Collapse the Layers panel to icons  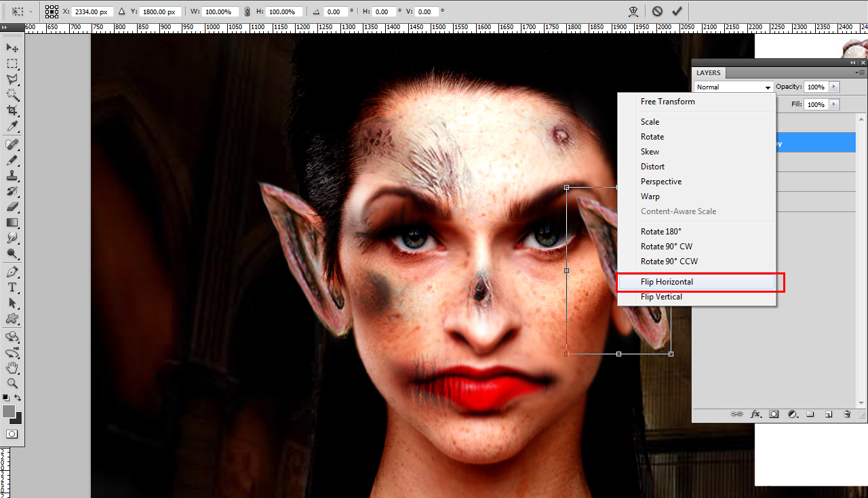(852, 62)
